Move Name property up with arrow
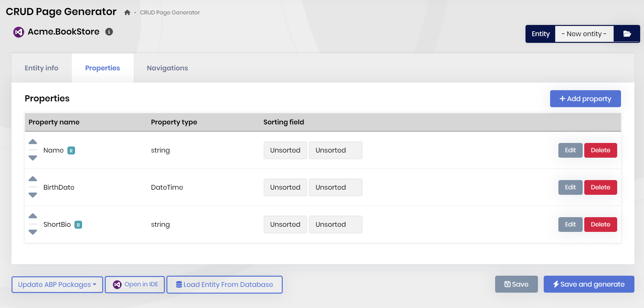This screenshot has width=644, height=308. point(33,142)
